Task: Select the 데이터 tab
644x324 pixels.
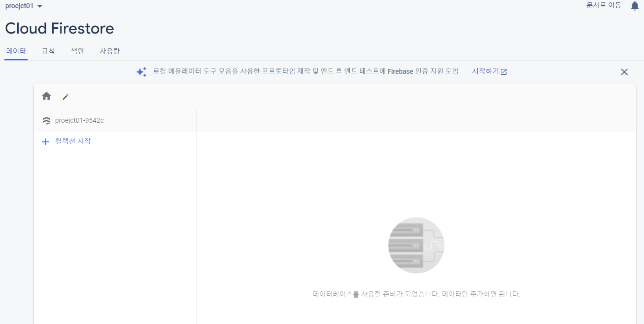Action: (16, 51)
